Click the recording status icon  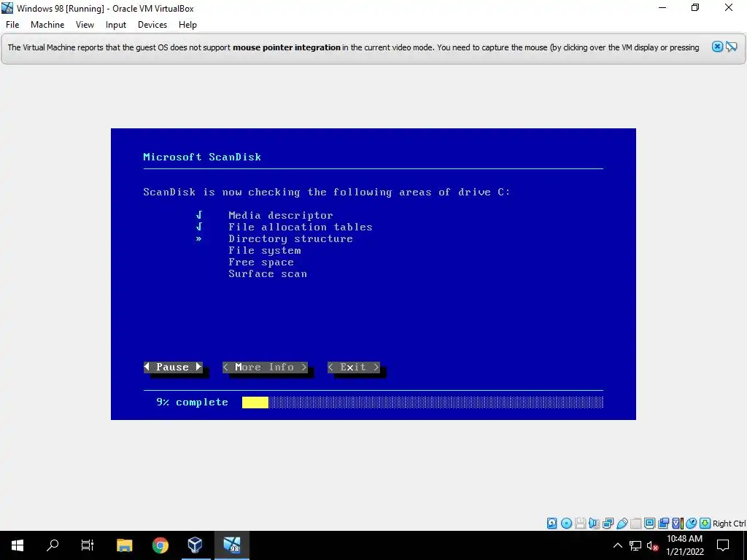click(x=663, y=524)
